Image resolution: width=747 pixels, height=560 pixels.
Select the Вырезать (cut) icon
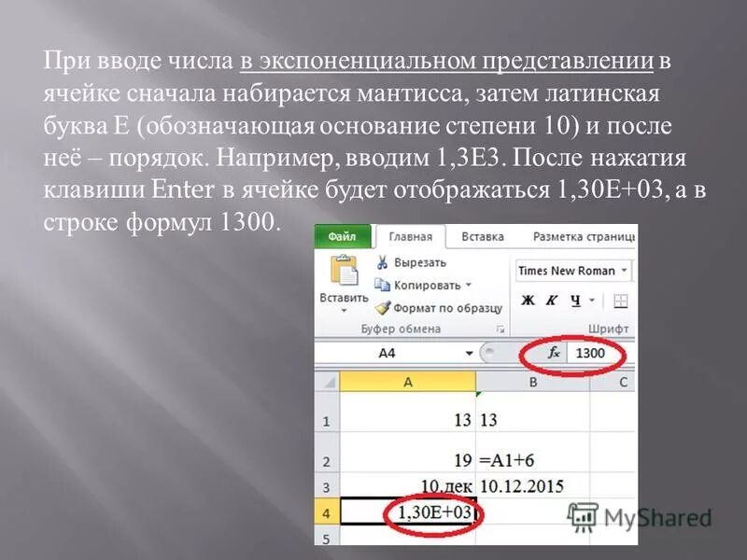(x=382, y=263)
